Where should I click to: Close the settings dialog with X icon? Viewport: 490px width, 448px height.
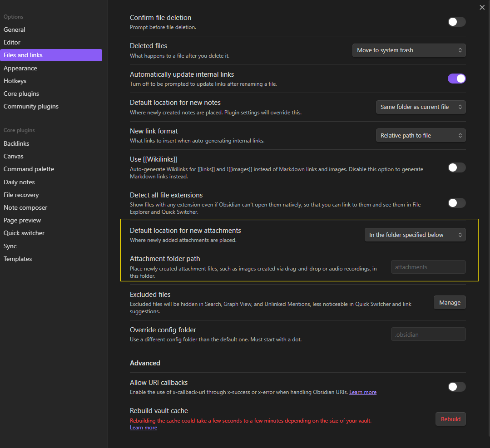point(482,7)
